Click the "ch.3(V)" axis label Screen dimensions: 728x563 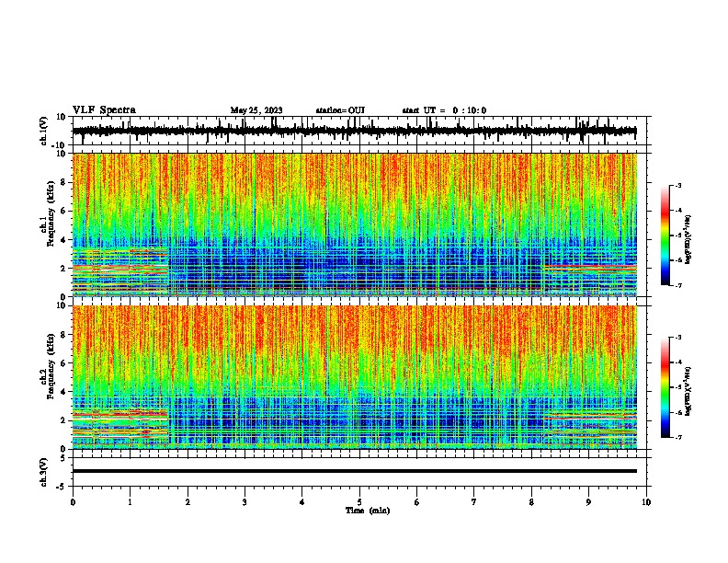(x=44, y=472)
